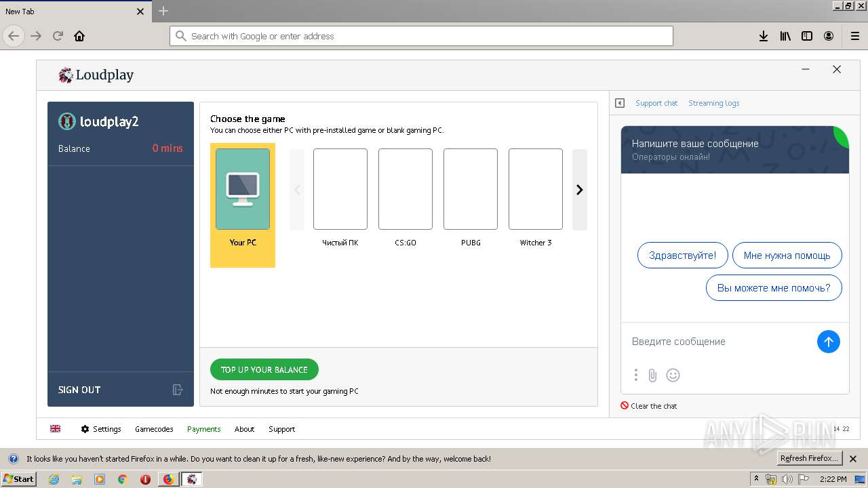Click the blue send arrow button

click(x=829, y=342)
